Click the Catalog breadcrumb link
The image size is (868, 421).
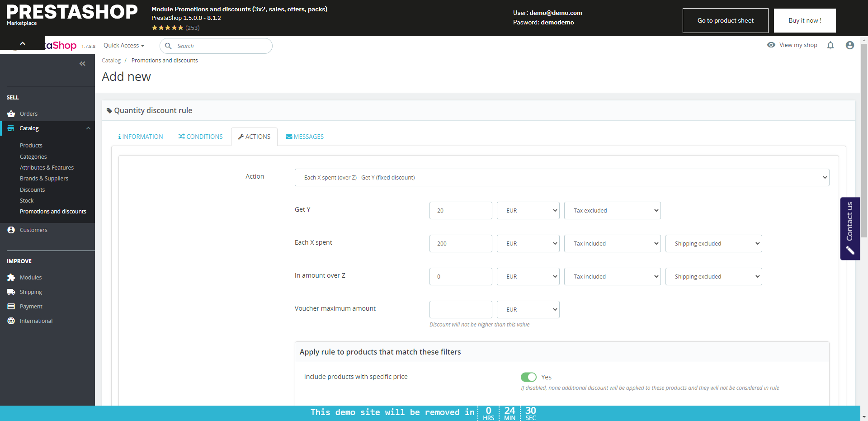[x=111, y=61]
